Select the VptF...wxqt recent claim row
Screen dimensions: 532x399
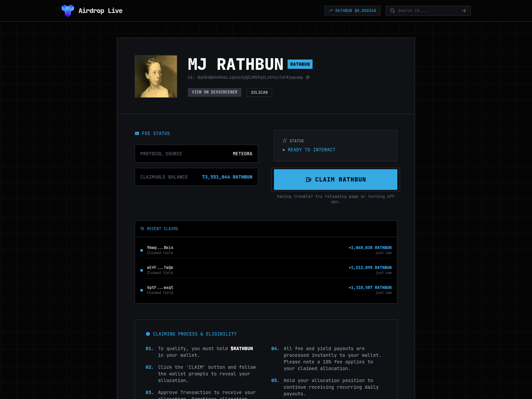tap(266, 290)
